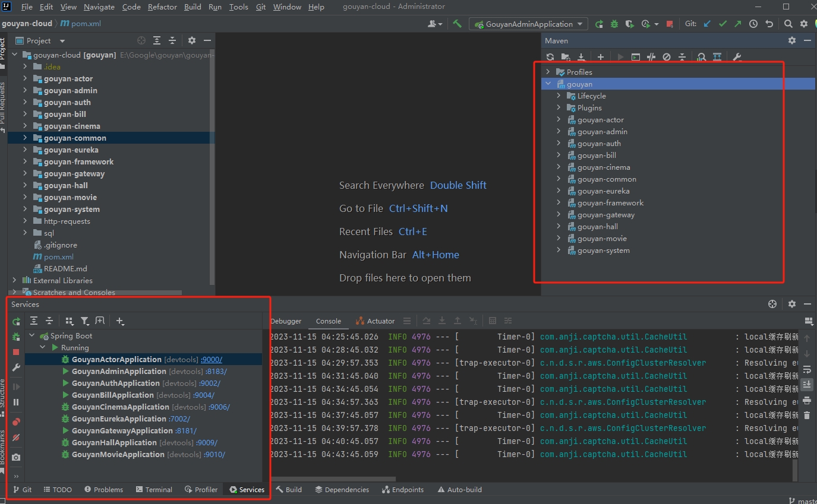817x504 pixels.
Task: Click Services Rerun green arrow icon
Action: coord(16,321)
